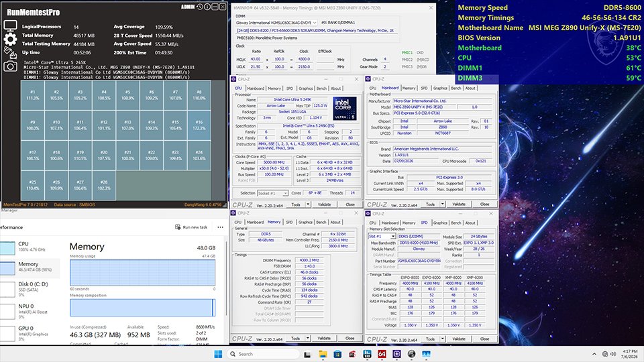Expand Tools arrow in CPU-Z Memory window
This screenshot has height=362, width=644.
(x=308, y=338)
